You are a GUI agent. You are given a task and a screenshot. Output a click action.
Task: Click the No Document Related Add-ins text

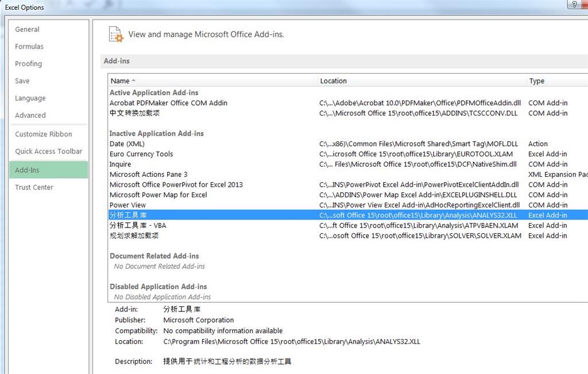pos(160,267)
